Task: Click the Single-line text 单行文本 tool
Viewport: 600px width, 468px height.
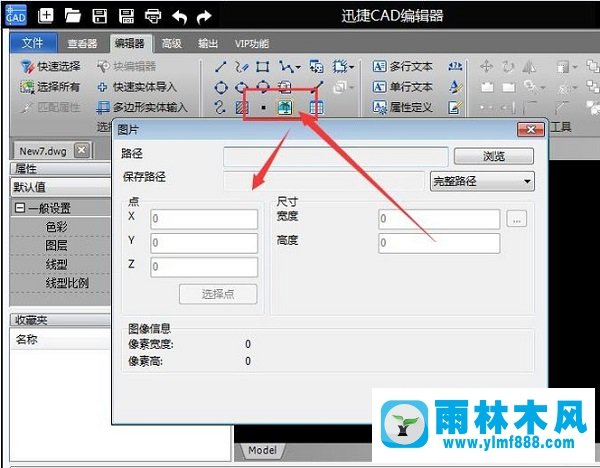Action: pos(403,87)
